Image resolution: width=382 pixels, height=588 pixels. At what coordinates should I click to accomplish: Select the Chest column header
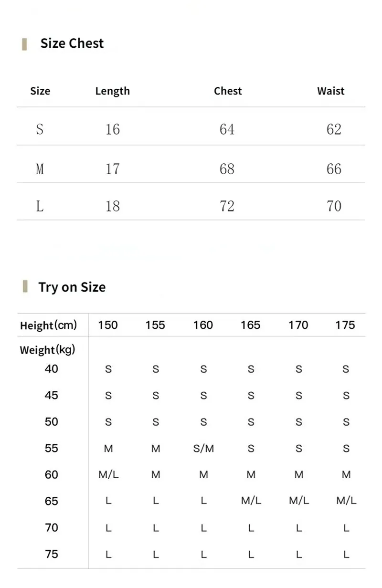[228, 91]
